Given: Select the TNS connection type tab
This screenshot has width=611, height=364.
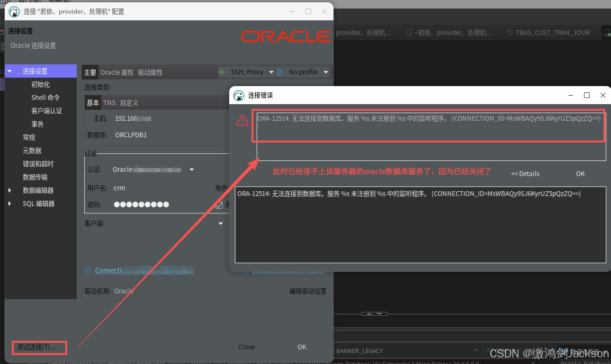Looking at the screenshot, I should click(x=109, y=103).
